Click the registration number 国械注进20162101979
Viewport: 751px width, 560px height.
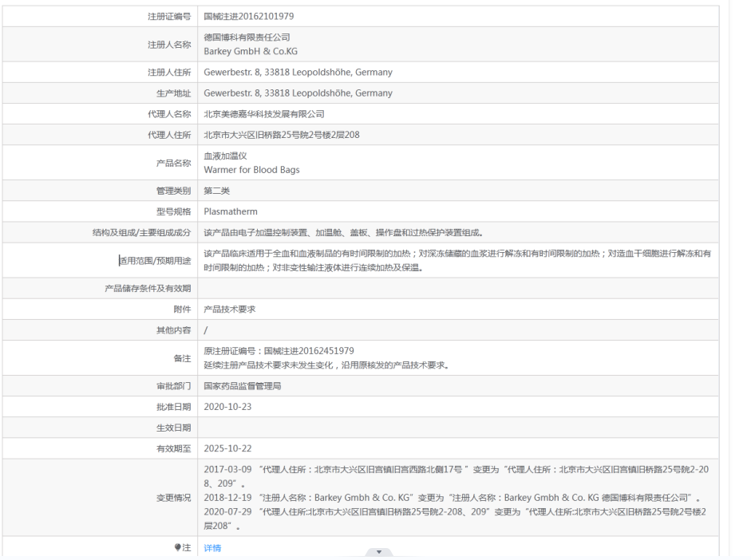249,15
